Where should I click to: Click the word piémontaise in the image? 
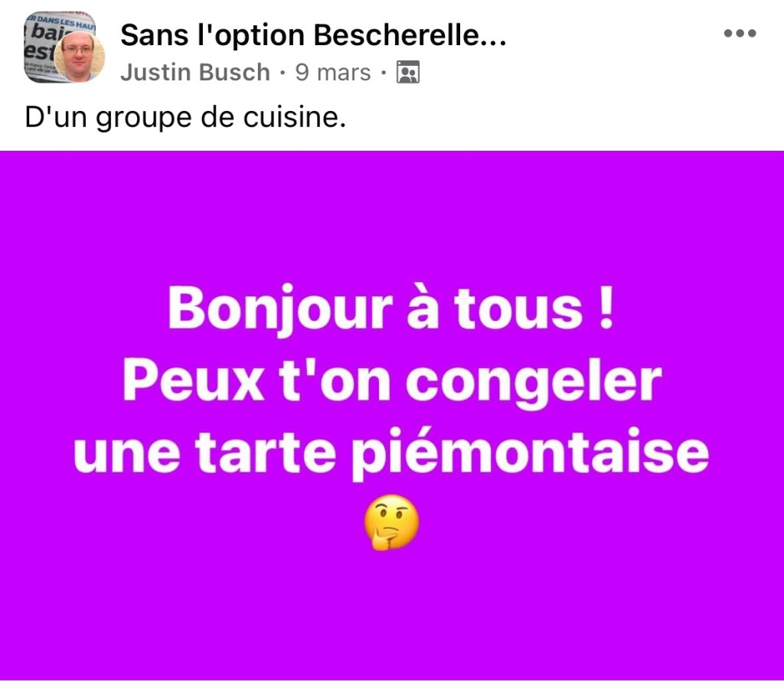(x=530, y=454)
